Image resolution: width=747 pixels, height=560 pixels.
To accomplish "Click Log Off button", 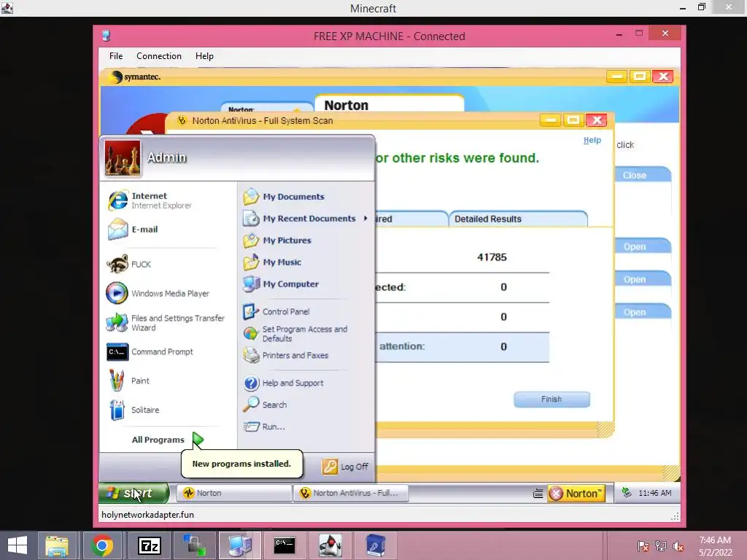I will point(345,467).
